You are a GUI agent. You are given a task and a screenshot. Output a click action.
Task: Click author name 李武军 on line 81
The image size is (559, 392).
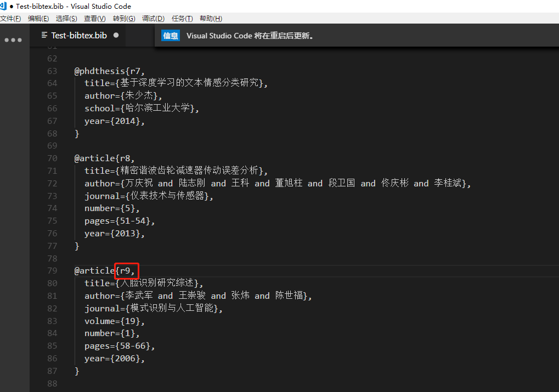click(139, 296)
